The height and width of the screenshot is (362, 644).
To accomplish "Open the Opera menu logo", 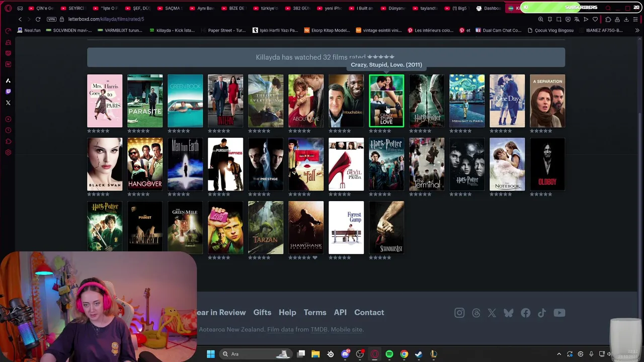I will pos(8,8).
